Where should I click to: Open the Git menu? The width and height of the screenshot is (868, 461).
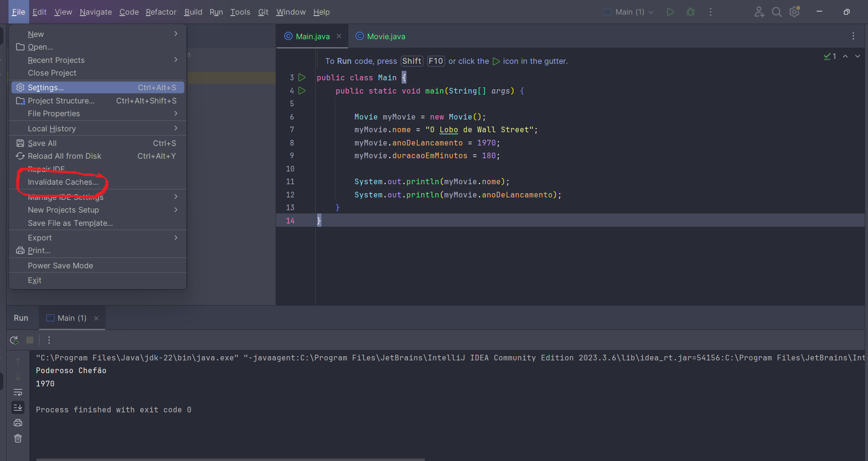[263, 12]
